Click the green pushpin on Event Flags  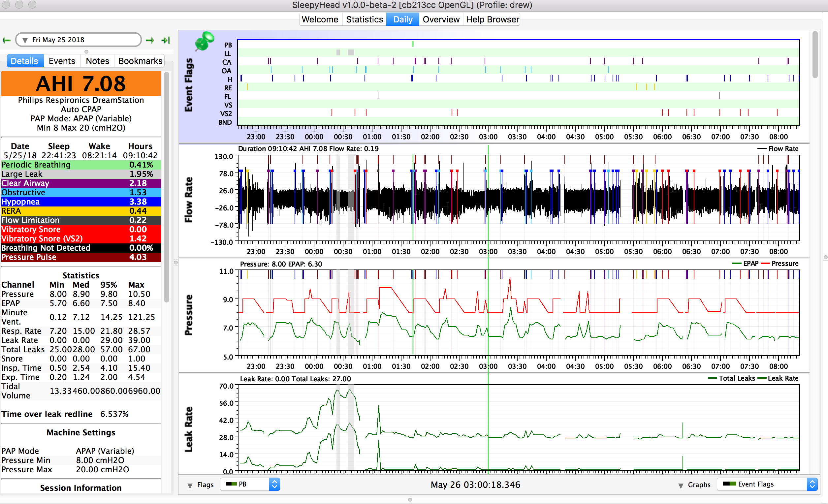(x=204, y=41)
